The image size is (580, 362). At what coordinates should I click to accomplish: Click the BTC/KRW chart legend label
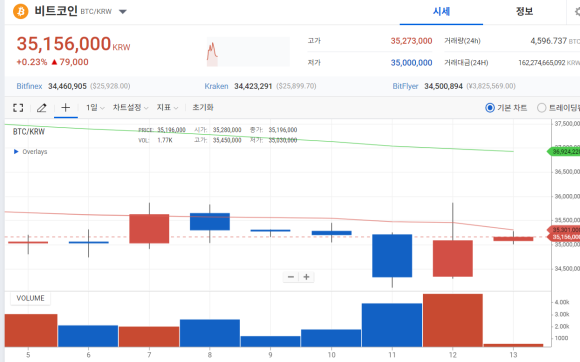[29, 132]
